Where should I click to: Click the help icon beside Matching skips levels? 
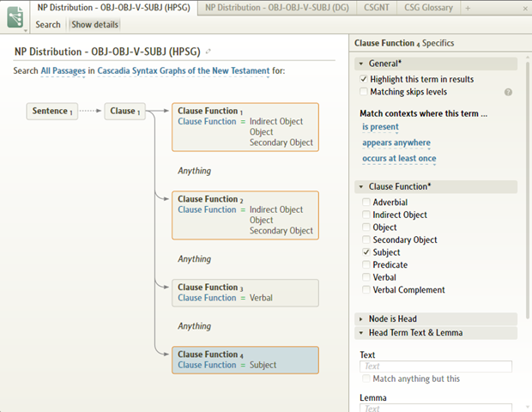[x=508, y=92]
